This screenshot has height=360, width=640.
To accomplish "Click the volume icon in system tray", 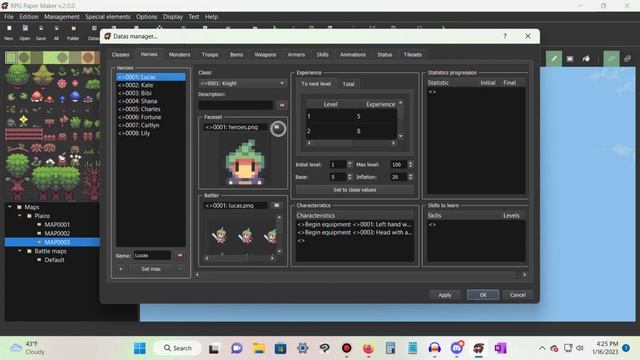I will point(580,348).
